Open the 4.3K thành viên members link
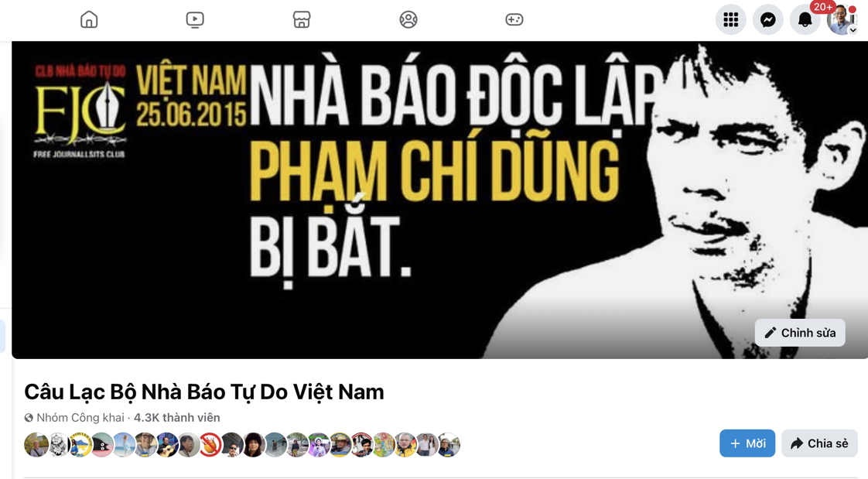This screenshot has height=479, width=868. click(176, 418)
